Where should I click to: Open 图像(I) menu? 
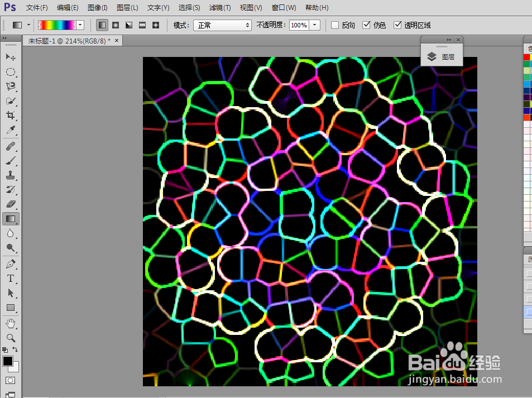click(x=97, y=7)
